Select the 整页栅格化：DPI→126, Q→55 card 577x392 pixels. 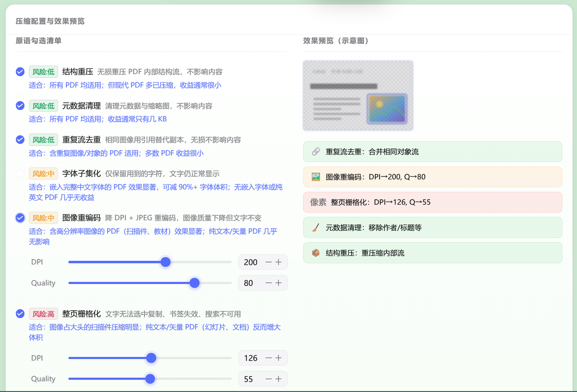[433, 202]
